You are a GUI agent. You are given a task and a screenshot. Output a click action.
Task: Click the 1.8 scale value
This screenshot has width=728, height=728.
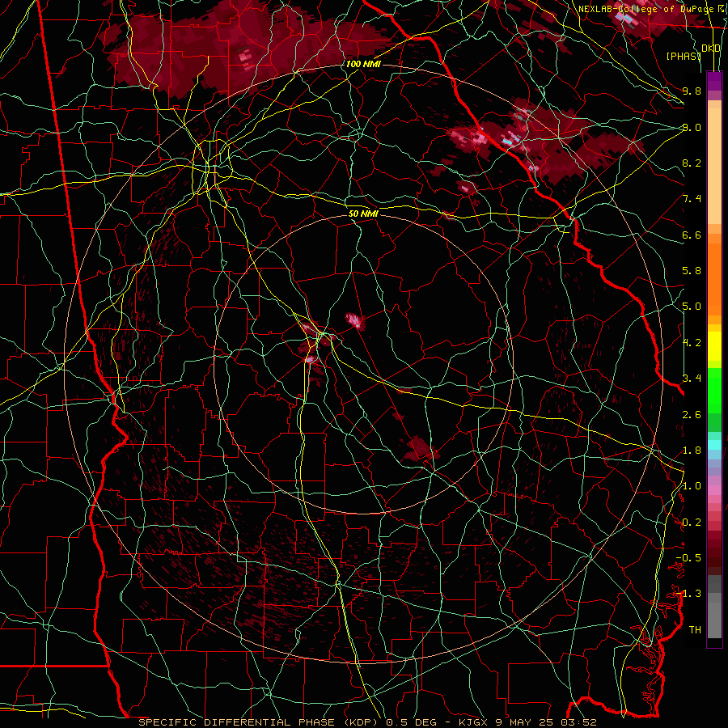pos(692,451)
